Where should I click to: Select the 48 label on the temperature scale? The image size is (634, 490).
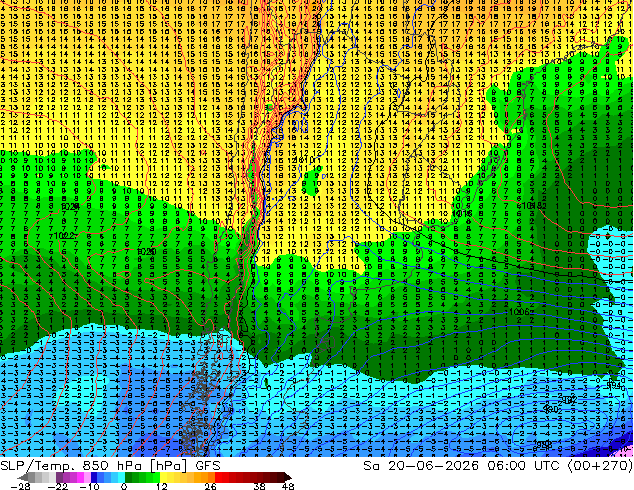287,486
